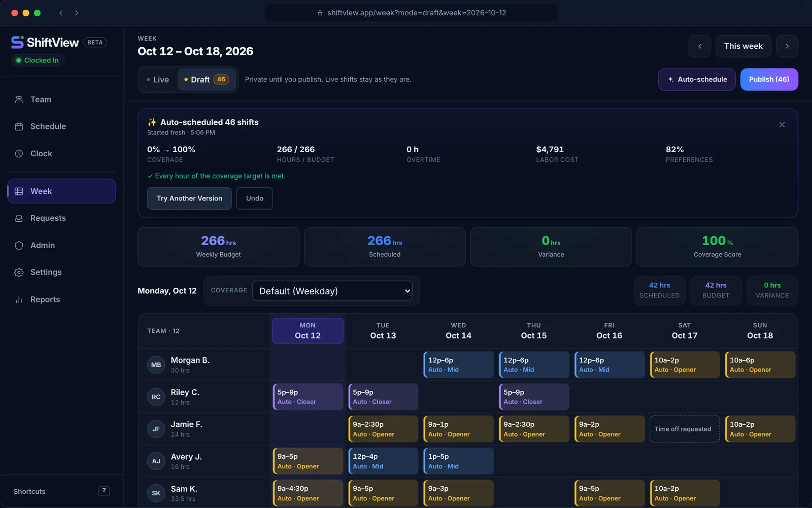Image resolution: width=812 pixels, height=508 pixels.
Task: Click the ShiftView logo
Action: pos(45,42)
